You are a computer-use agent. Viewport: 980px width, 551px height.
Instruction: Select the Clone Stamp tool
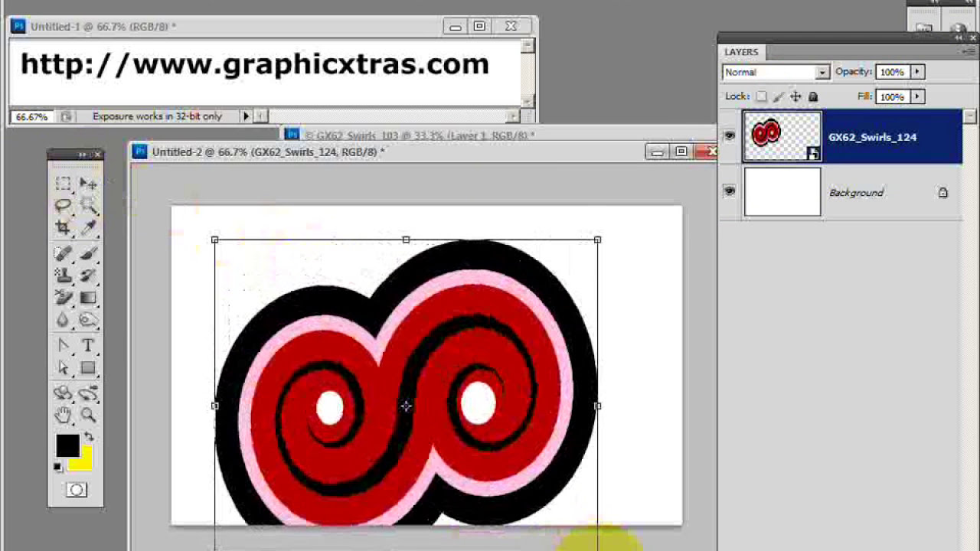tap(64, 275)
